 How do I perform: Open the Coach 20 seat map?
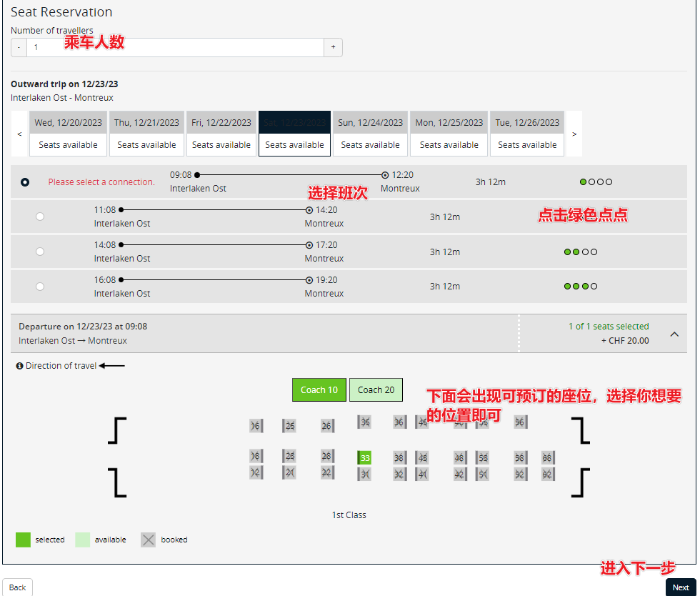tap(376, 390)
